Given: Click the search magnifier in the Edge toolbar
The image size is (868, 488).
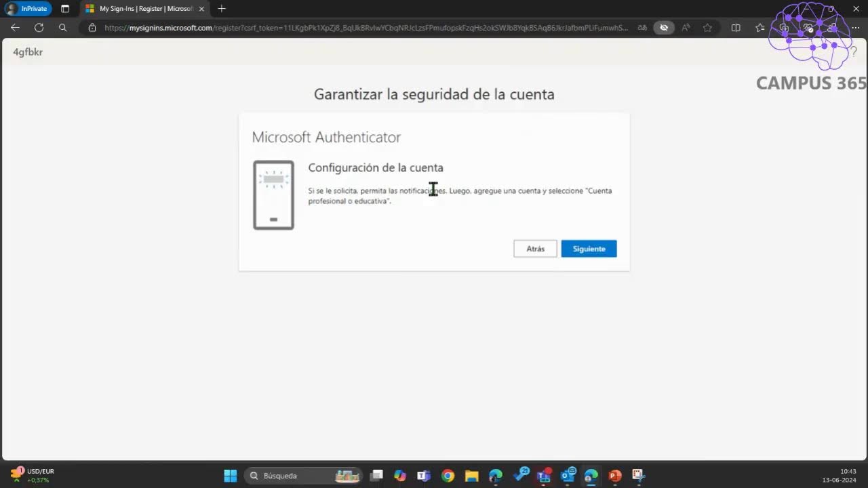Looking at the screenshot, I should coord(63,28).
